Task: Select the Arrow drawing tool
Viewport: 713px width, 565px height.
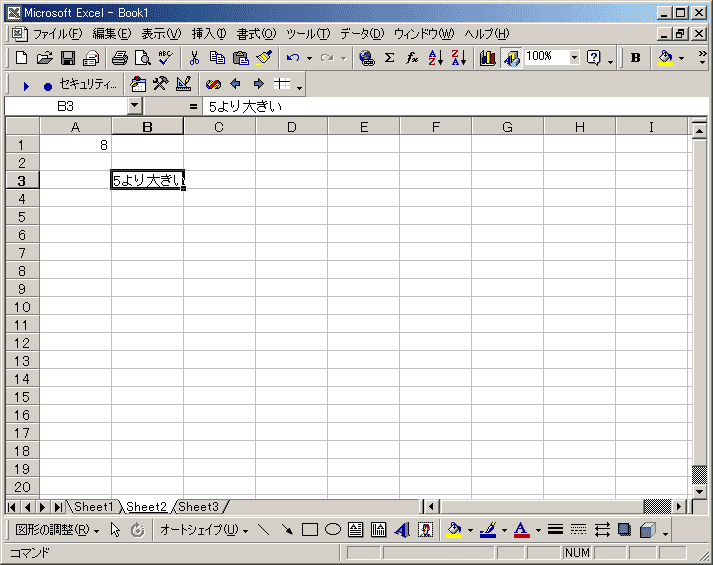Action: (x=287, y=530)
